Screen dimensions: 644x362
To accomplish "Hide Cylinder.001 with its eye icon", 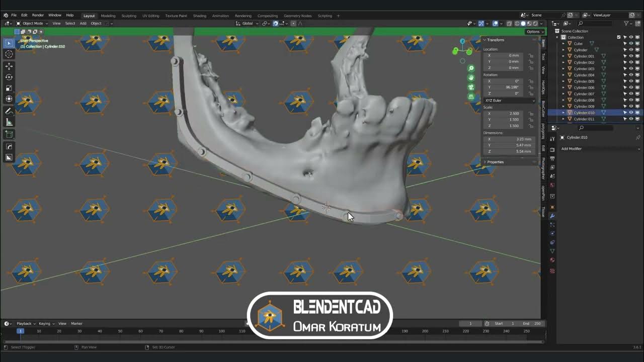I will click(x=631, y=56).
